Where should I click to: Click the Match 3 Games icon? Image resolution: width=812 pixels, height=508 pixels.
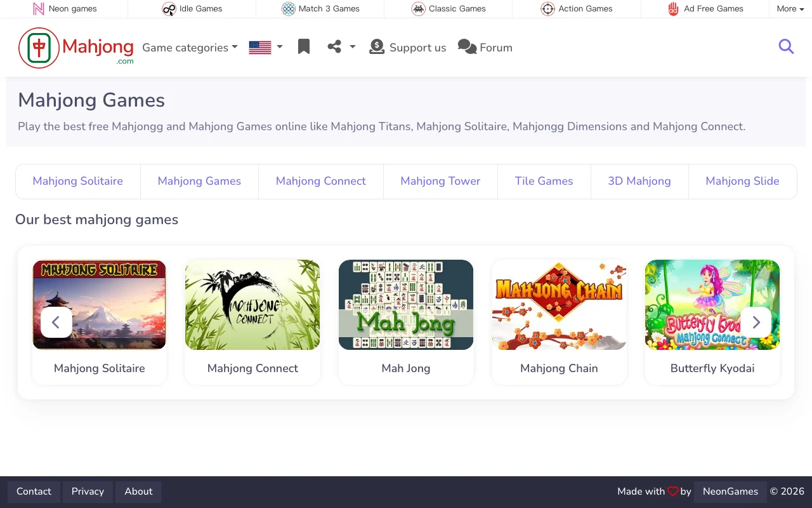point(289,9)
